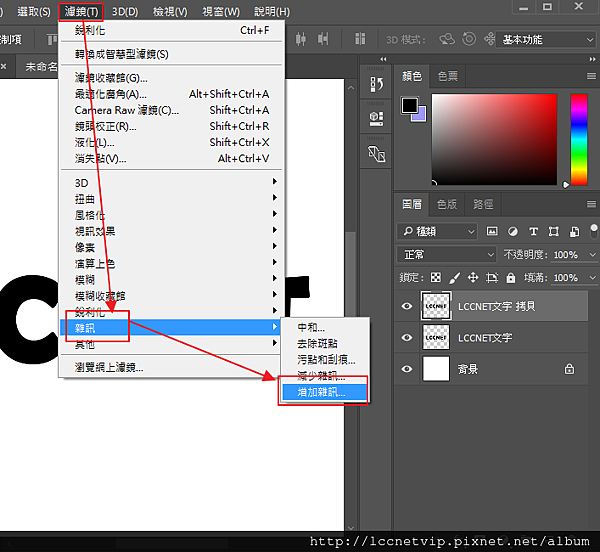Viewport: 600px width, 552px height.
Task: Open the layer filter 種類 dropdown
Action: [x=437, y=231]
